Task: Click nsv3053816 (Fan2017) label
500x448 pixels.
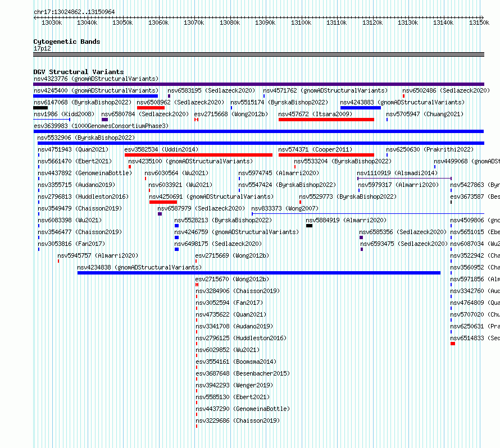Action: coord(71,244)
